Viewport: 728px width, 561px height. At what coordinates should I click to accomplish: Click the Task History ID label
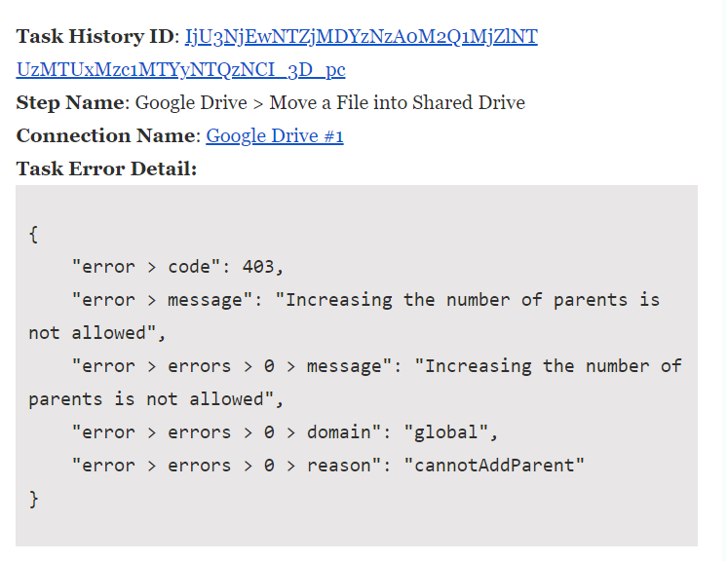click(95, 37)
